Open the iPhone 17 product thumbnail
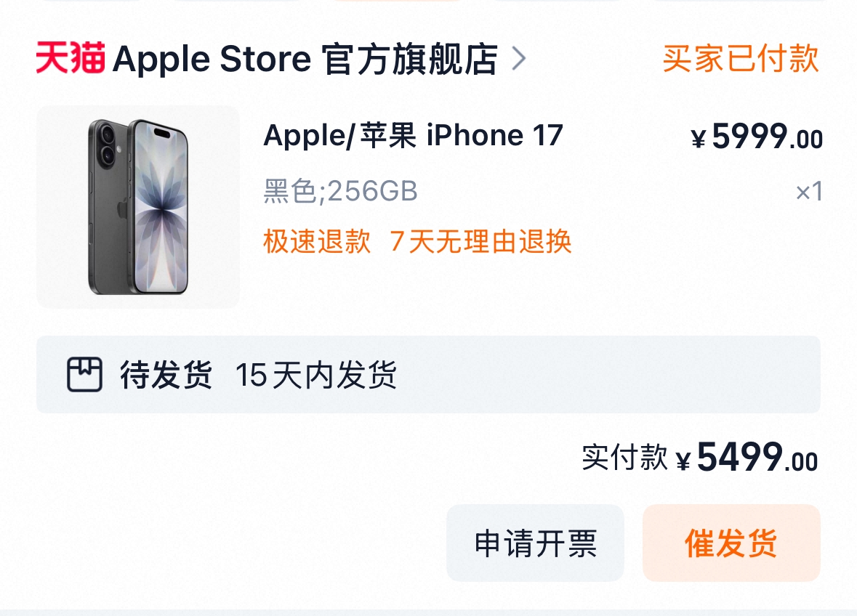 coord(137,207)
